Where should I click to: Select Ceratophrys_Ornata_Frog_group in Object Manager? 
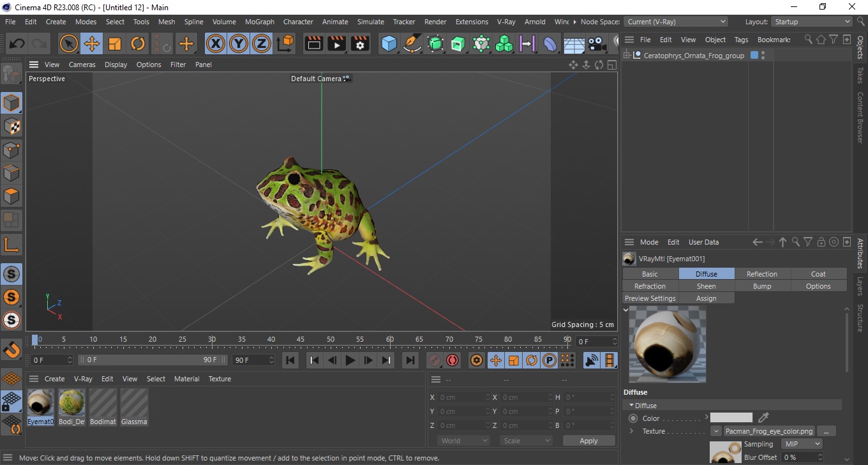coord(694,56)
